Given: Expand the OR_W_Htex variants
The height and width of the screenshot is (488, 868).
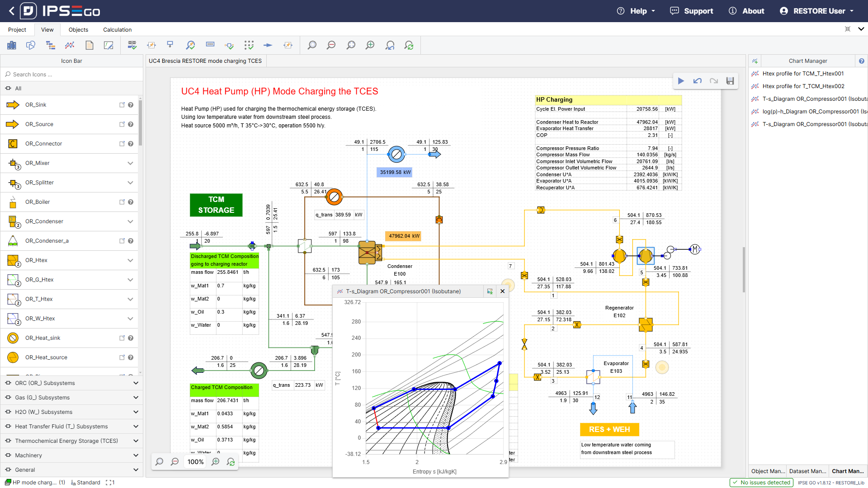Looking at the screenshot, I should point(130,319).
